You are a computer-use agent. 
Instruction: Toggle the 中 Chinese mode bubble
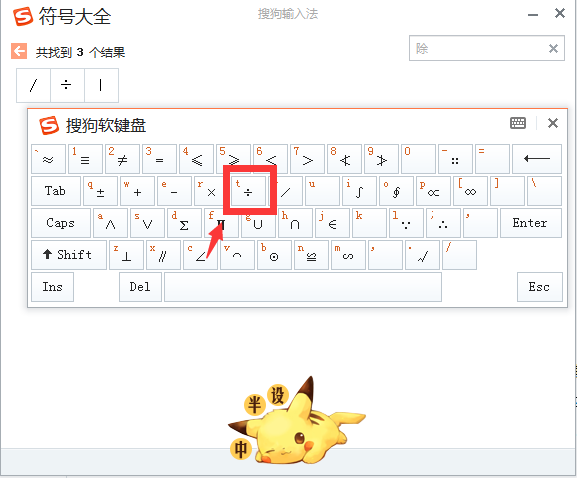241,449
